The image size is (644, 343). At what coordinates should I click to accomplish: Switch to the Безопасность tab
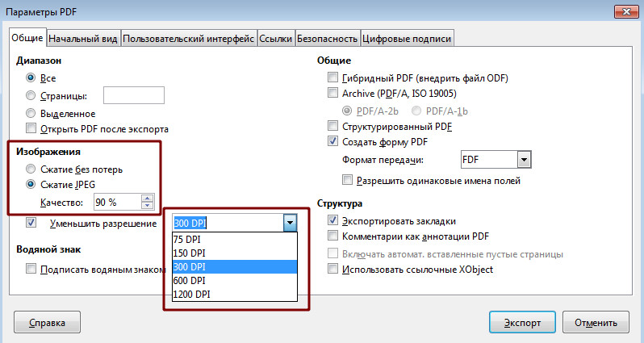click(327, 38)
